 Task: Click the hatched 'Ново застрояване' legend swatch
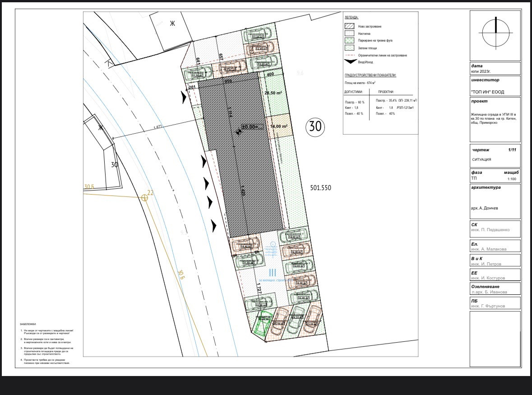tap(349, 26)
